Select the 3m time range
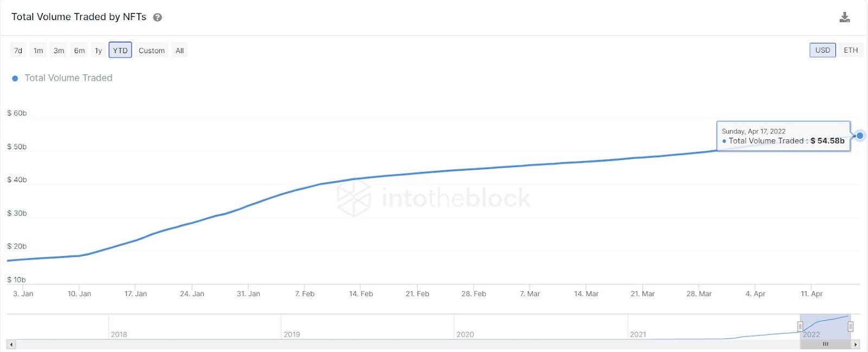The width and height of the screenshot is (868, 352). [x=59, y=50]
